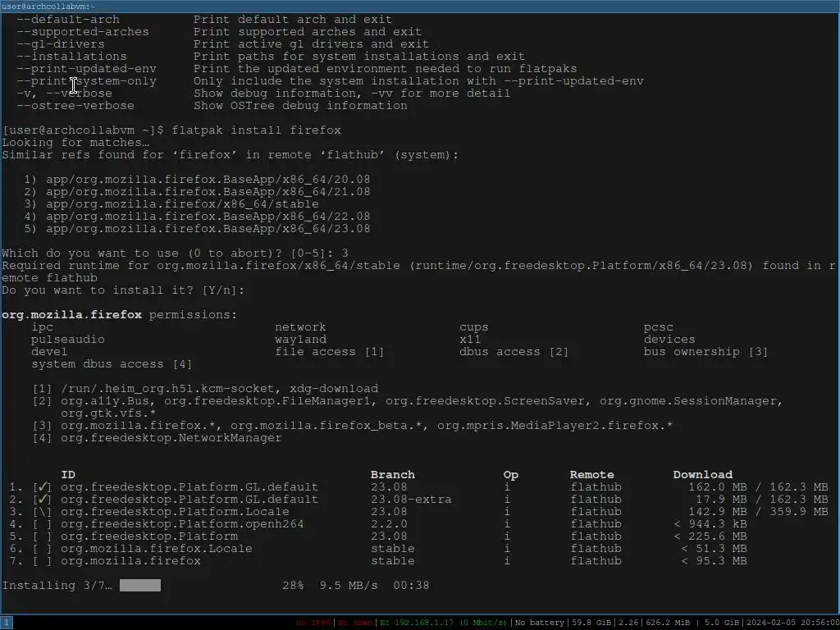The image size is (840, 630).
Task: Click the spinner box for Platform.Locale row
Action: point(42,512)
